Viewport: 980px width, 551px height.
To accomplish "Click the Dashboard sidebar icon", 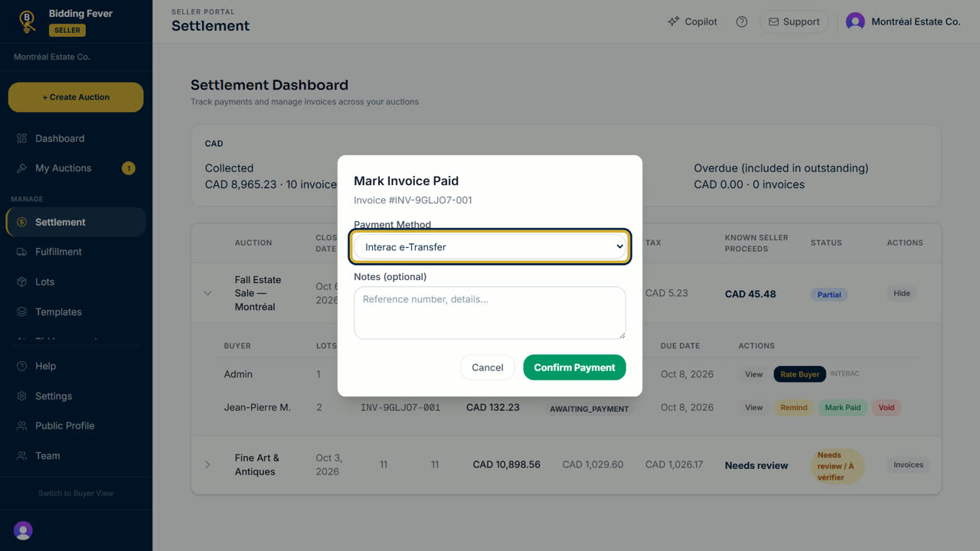I will [x=21, y=139].
